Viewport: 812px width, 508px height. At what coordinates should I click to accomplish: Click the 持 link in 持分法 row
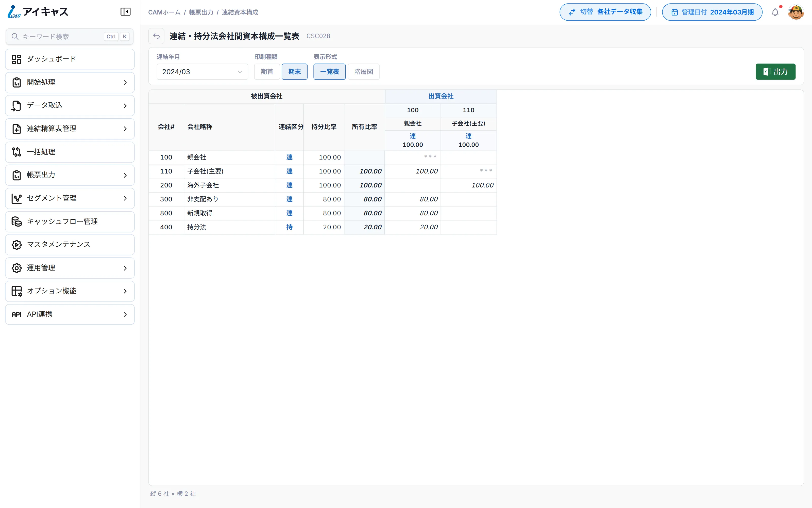coord(289,227)
